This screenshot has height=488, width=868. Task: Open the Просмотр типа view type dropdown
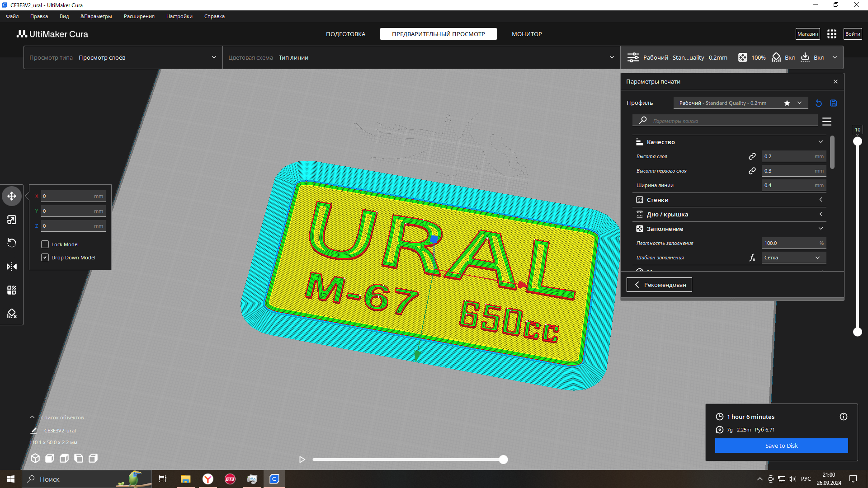pyautogui.click(x=123, y=57)
